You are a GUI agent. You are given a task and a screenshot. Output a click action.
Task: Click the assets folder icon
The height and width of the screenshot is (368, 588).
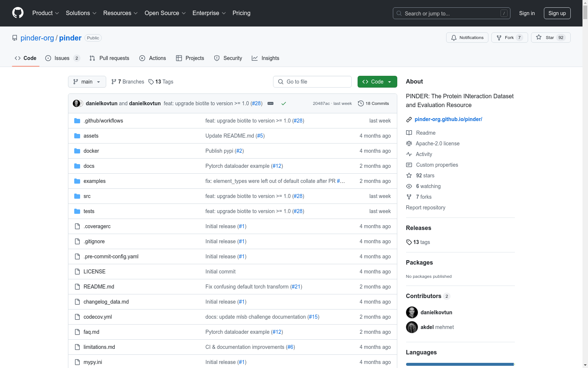pyautogui.click(x=77, y=136)
